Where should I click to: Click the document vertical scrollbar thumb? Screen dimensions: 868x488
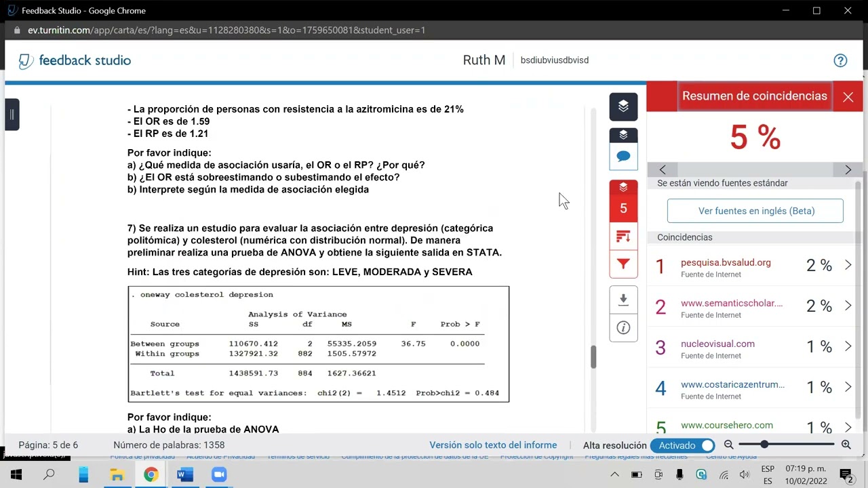click(593, 357)
